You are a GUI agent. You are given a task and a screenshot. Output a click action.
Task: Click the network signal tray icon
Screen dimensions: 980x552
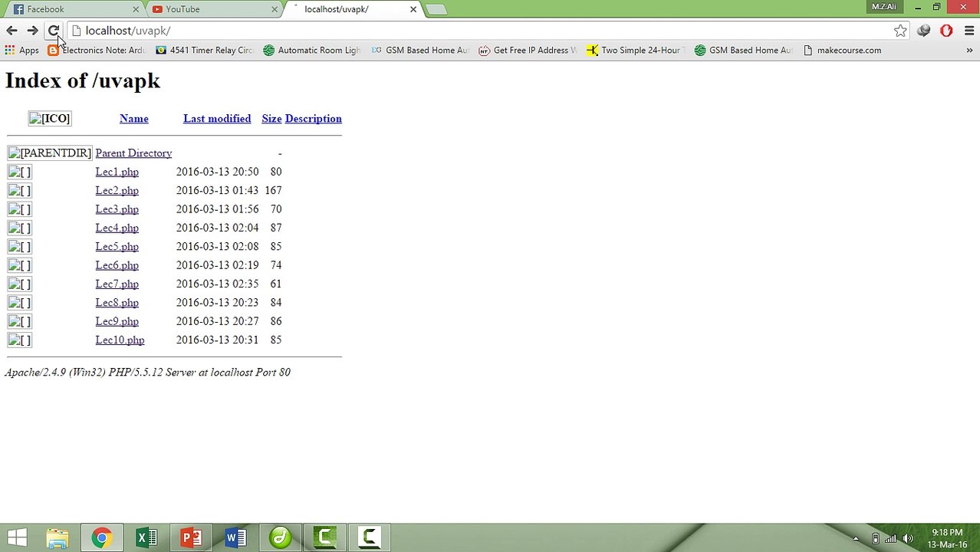click(x=892, y=539)
